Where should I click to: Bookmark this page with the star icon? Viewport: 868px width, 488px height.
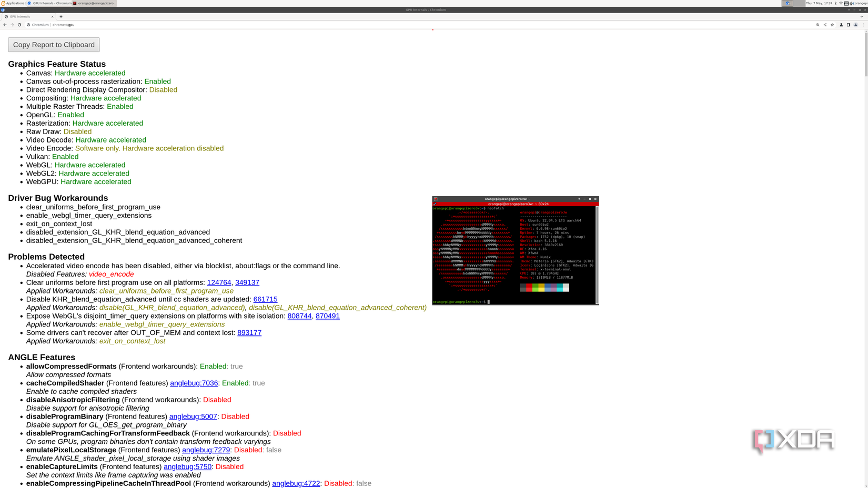click(x=832, y=25)
